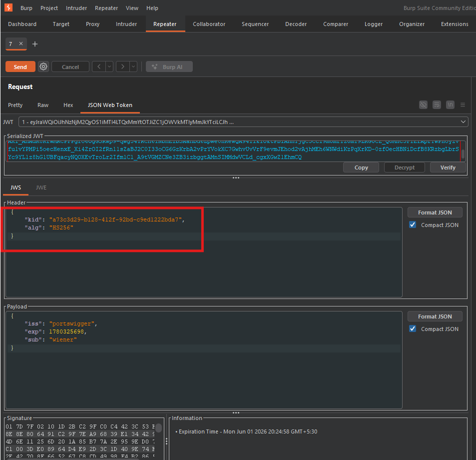Switch to the JWE tab

click(x=41, y=188)
